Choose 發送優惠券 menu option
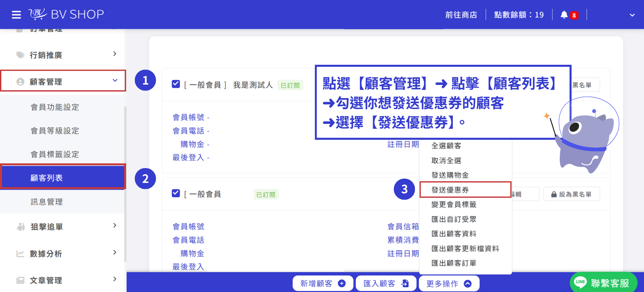 pos(466,190)
